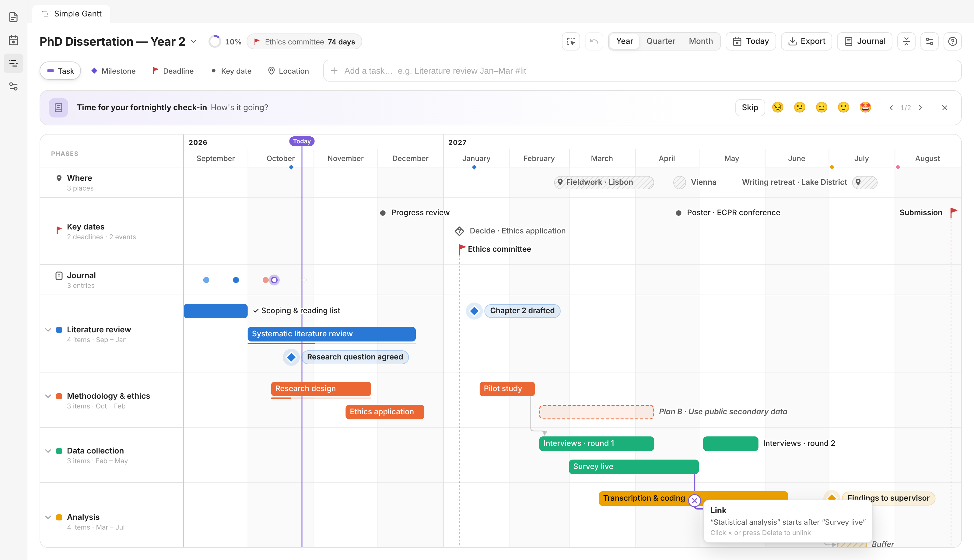The height and width of the screenshot is (560, 974).
Task: Choose the star-eyed face emoji
Action: pos(865,107)
